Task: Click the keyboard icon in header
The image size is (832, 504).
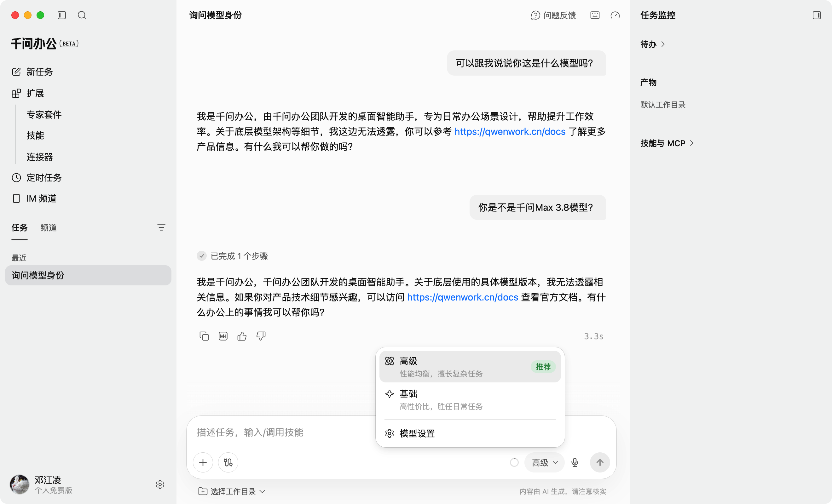Action: 595,15
